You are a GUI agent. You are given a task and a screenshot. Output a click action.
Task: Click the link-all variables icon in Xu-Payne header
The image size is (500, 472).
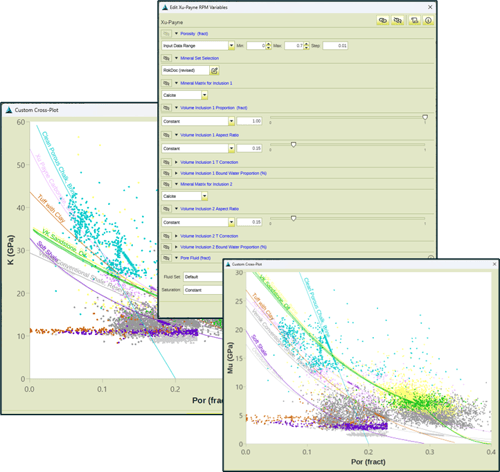coord(383,20)
